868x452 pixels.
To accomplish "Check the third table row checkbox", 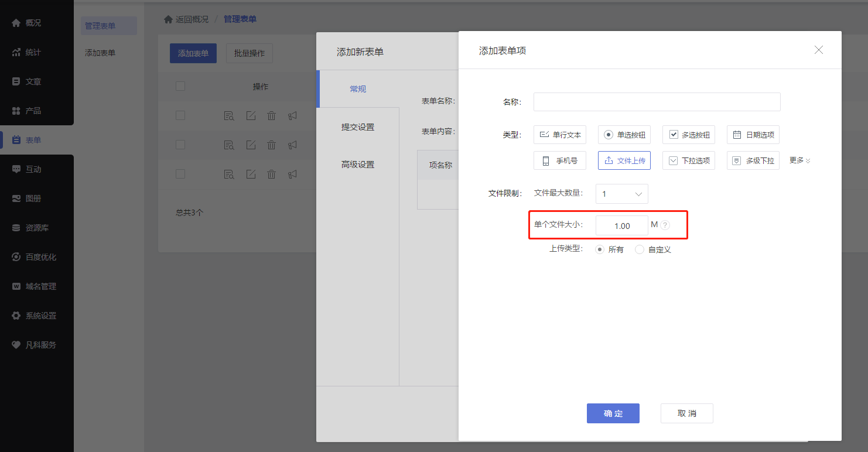I will pos(180,174).
